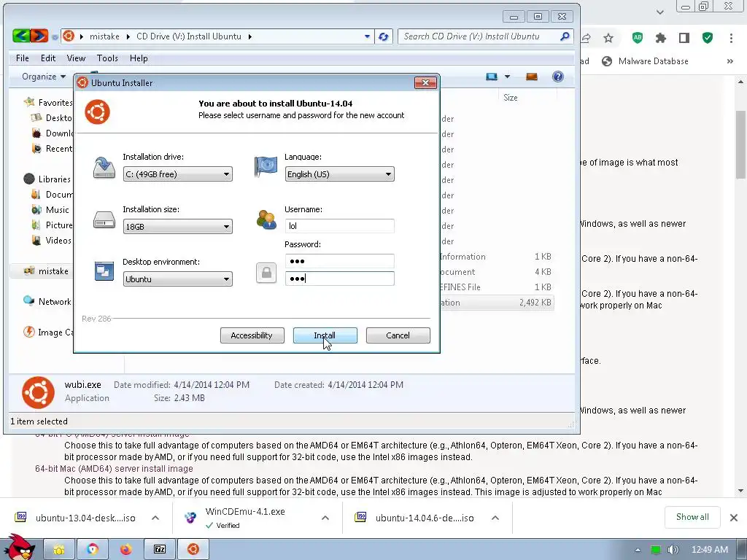Click the browser share page icon
Image resolution: width=747 pixels, height=560 pixels.
tap(586, 38)
